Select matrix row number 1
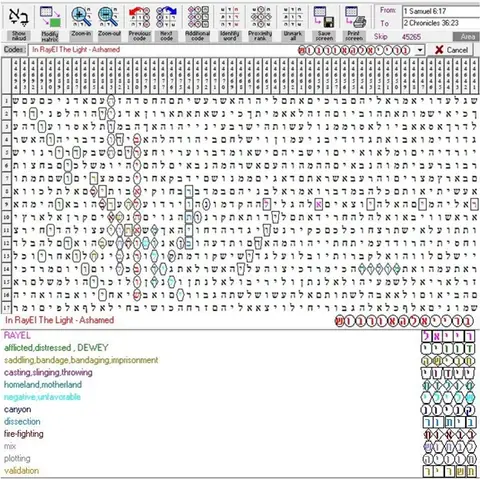The image size is (480, 479). click(x=6, y=100)
